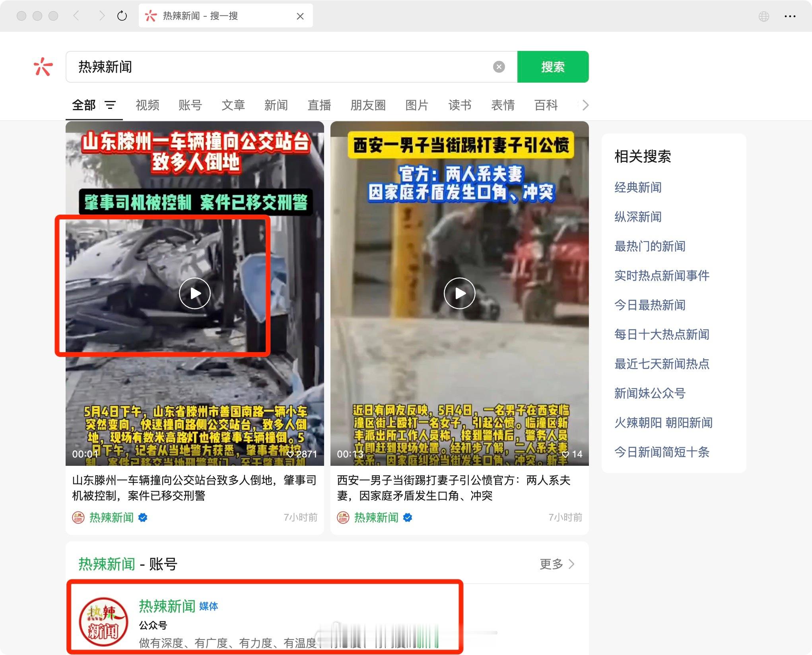Open 热辣新闻 author under 西安 video
The image size is (812, 655).
pyautogui.click(x=376, y=517)
